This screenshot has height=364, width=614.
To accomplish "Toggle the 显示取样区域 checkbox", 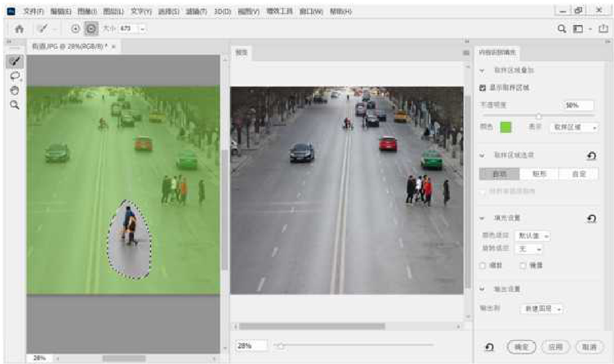I will [x=483, y=87].
